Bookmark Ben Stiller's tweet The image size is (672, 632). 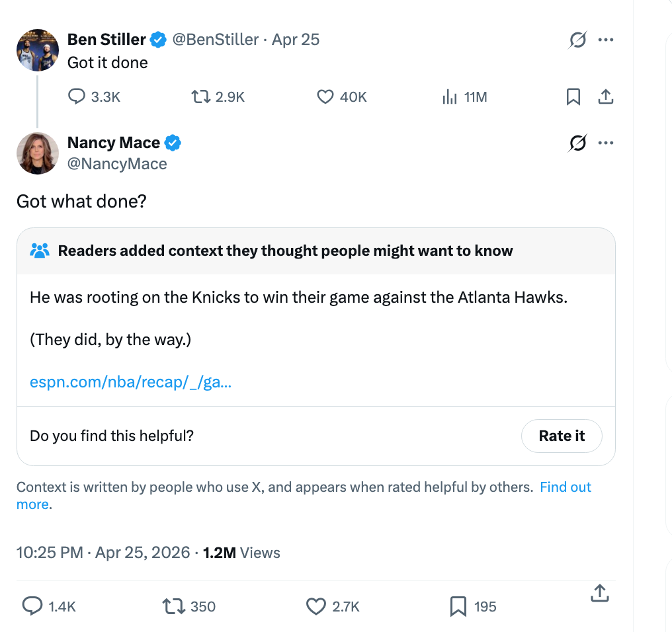click(573, 97)
